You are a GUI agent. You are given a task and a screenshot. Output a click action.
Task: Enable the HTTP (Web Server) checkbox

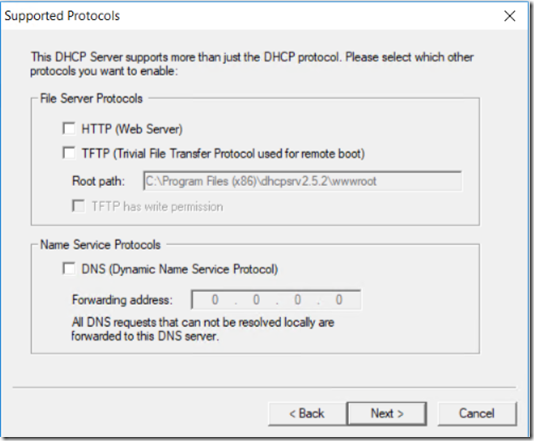(x=69, y=129)
